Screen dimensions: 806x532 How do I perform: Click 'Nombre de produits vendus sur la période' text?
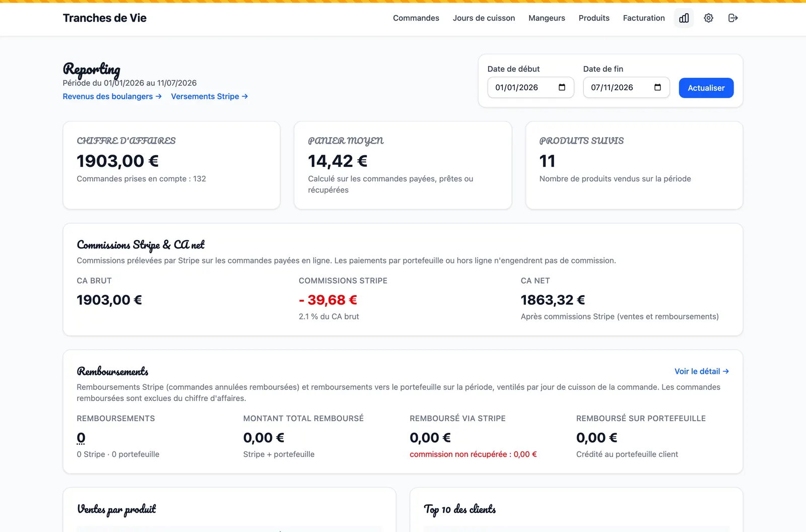point(615,179)
